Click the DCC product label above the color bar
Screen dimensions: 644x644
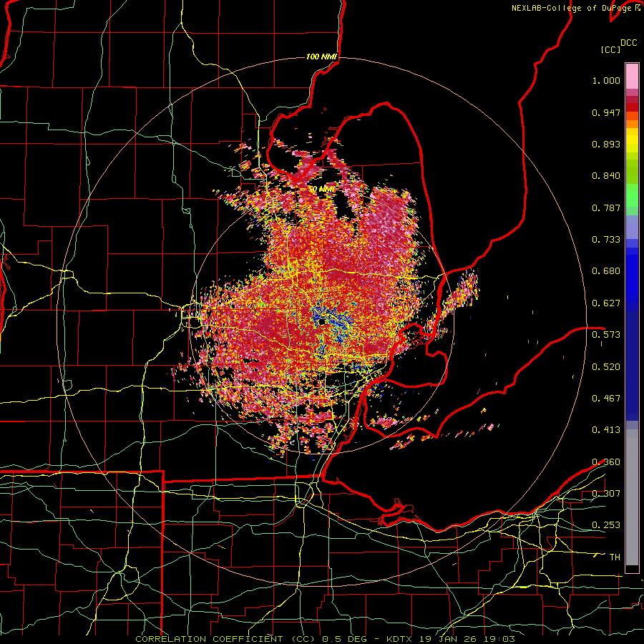[628, 43]
